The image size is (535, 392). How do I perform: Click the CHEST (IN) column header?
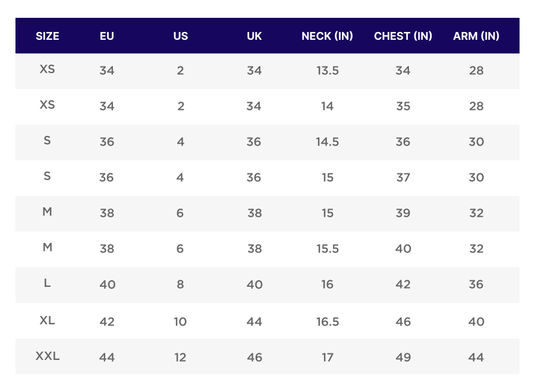[x=403, y=36]
